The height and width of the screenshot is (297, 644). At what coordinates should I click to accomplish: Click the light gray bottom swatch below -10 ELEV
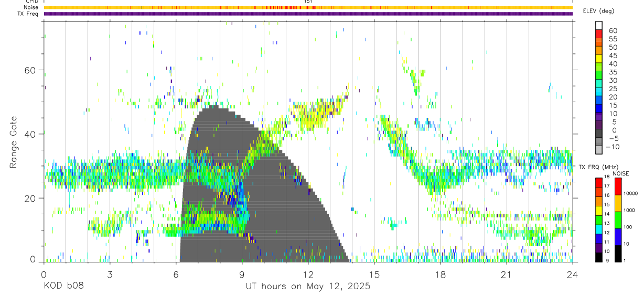pyautogui.click(x=599, y=151)
